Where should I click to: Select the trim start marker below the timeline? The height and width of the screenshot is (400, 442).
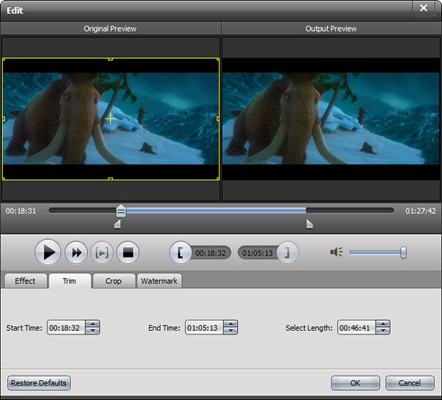click(x=117, y=224)
